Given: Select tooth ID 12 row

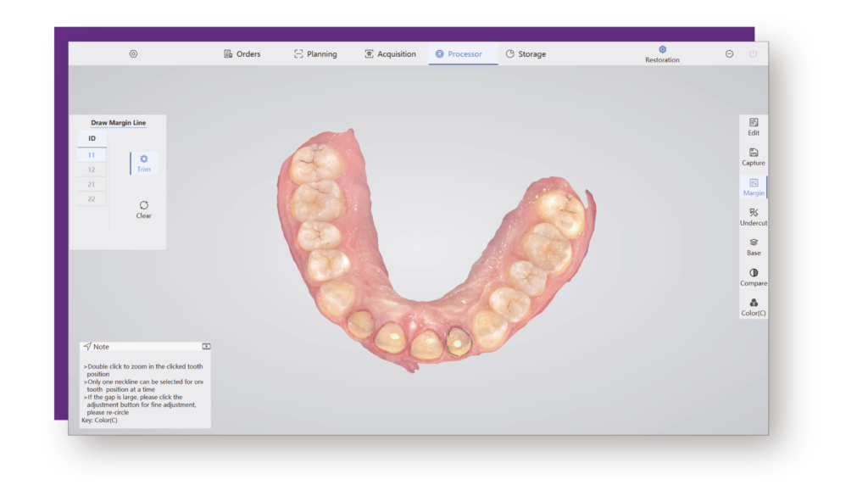Looking at the screenshot, I should [92, 170].
